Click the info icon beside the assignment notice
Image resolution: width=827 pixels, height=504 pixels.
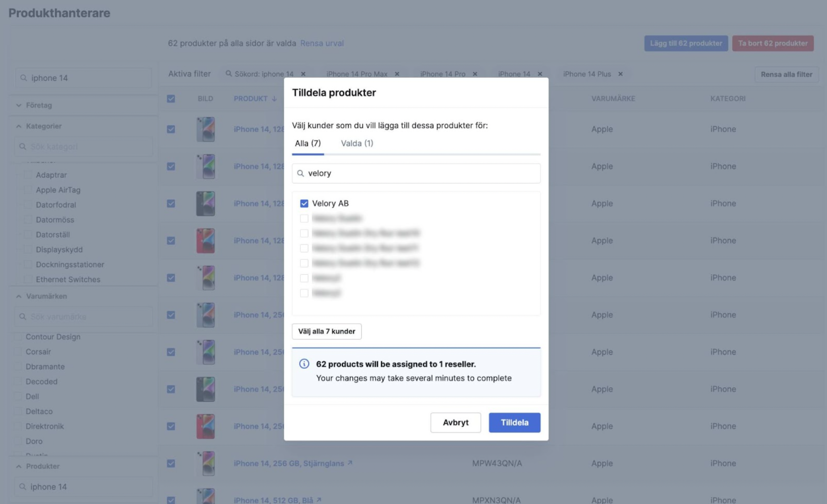[x=304, y=364]
